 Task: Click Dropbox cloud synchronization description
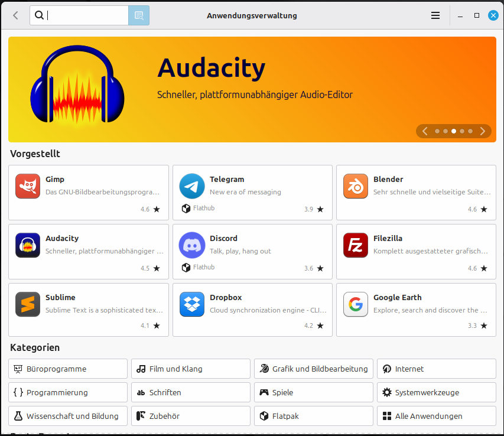268,310
